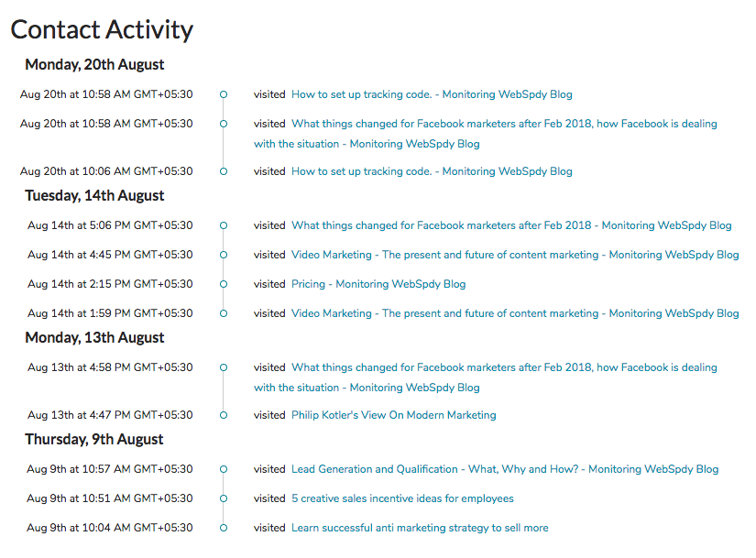The image size is (756, 558).
Task: Open Philip Kotler's View On Modern Marketing link
Action: 393,415
